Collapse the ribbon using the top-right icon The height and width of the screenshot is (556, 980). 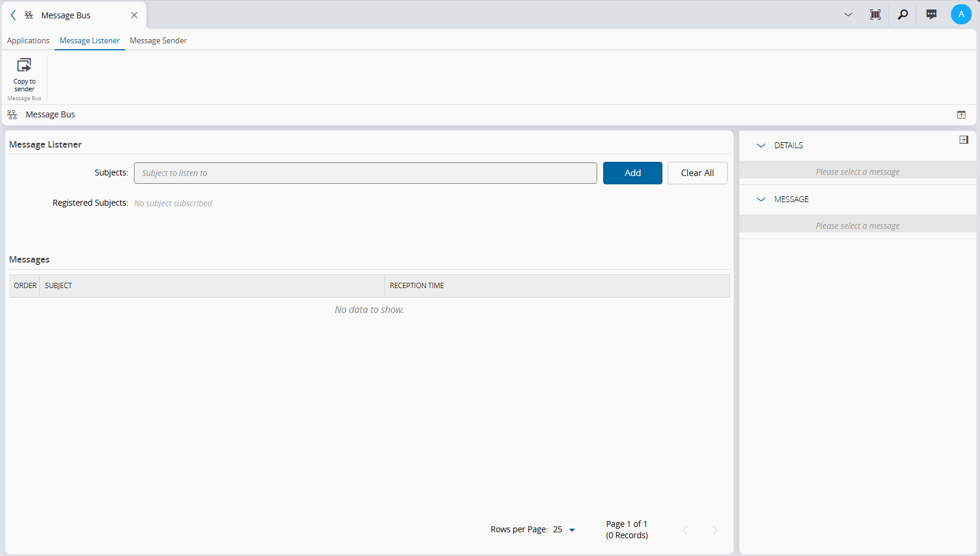click(961, 115)
